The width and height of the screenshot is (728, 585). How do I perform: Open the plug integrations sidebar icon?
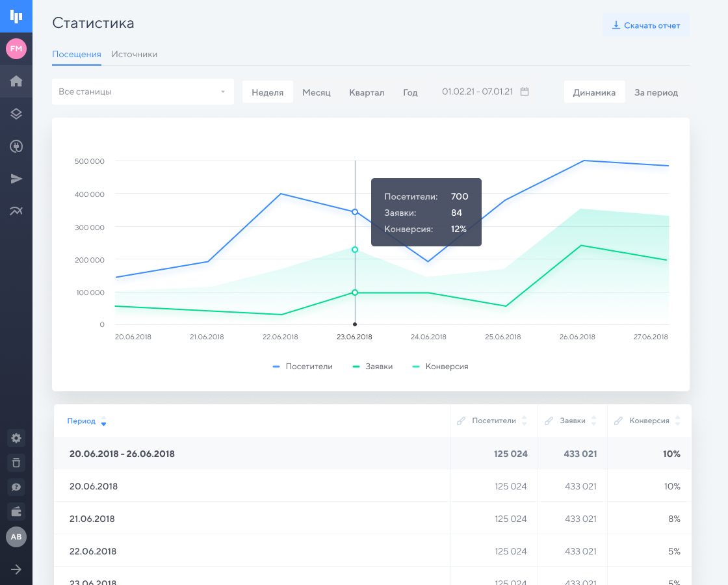[x=16, y=146]
